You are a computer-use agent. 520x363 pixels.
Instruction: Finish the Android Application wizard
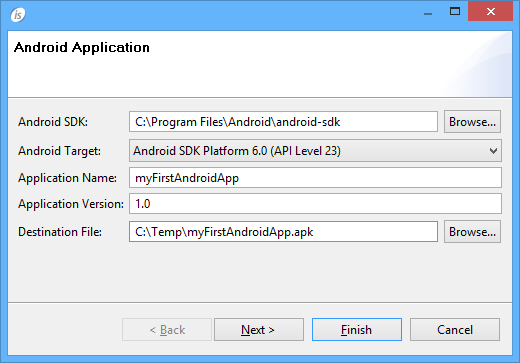tap(357, 330)
